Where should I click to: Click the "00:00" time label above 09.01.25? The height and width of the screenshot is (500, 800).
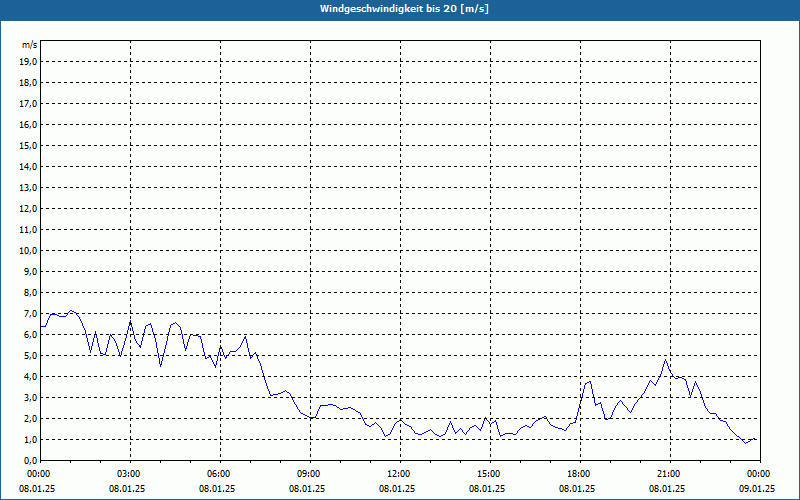pyautogui.click(x=760, y=474)
